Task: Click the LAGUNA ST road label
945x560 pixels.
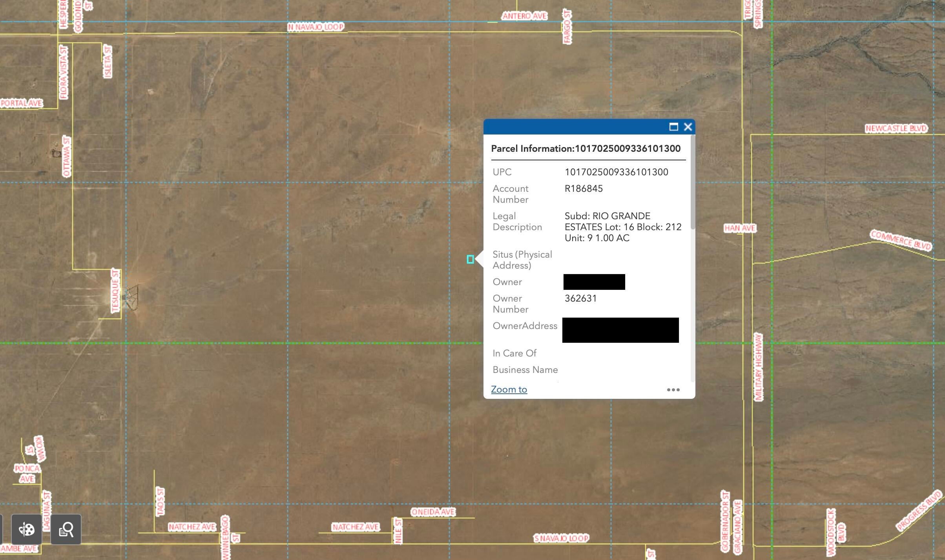Action: click(x=47, y=511)
